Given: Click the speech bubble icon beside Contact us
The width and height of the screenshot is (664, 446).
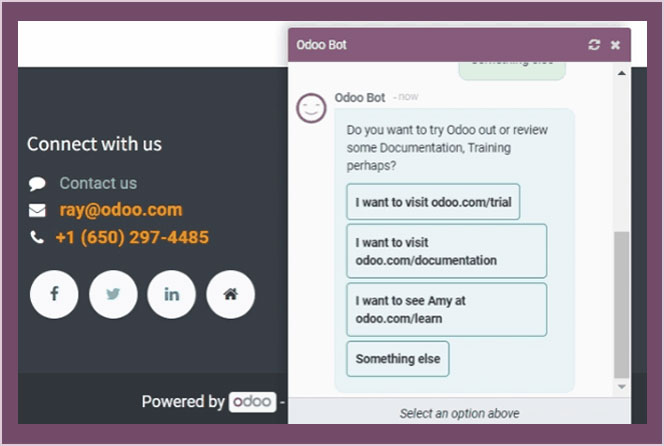Looking at the screenshot, I should click(37, 184).
